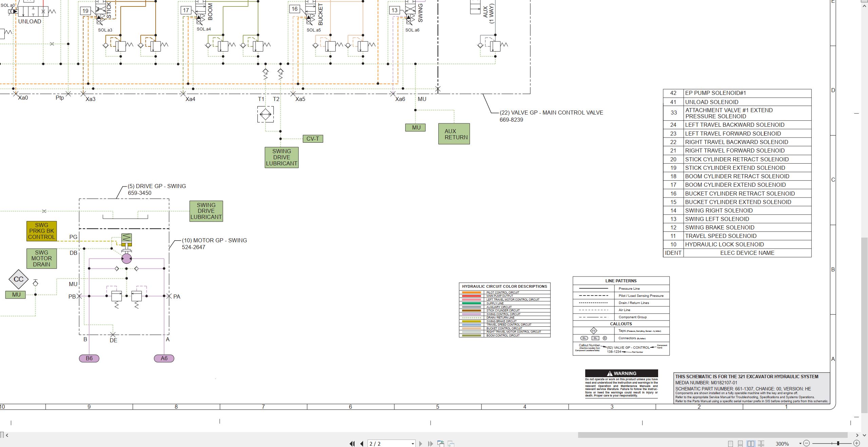Click the LINE PATTERNS legend title
868x447 pixels.
621,281
